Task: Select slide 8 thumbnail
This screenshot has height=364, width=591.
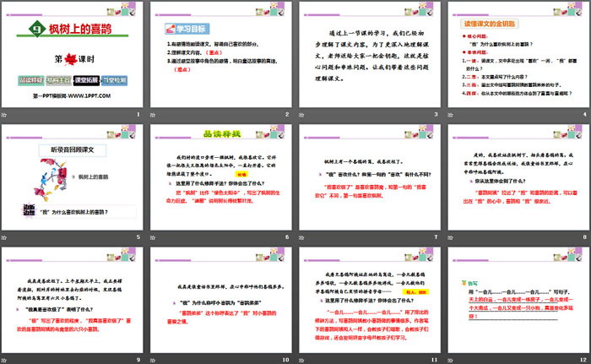Action: (x=517, y=177)
